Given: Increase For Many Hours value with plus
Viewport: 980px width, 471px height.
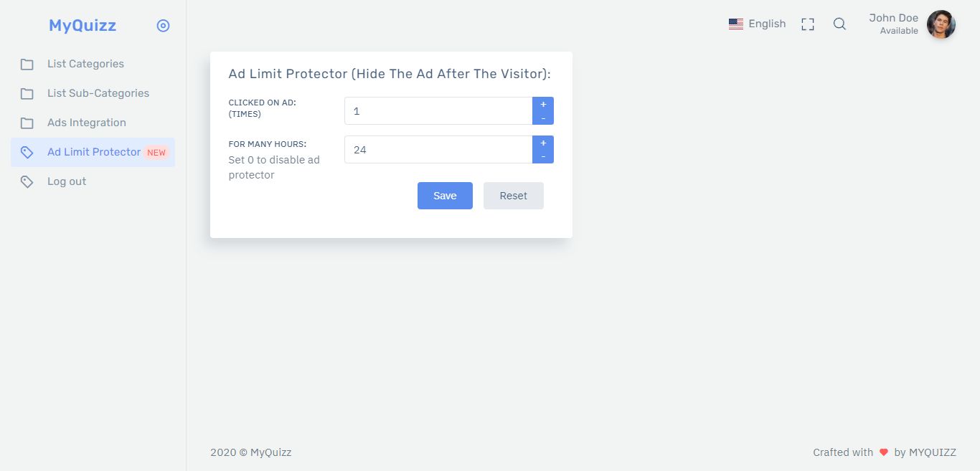Looking at the screenshot, I should 543,143.
